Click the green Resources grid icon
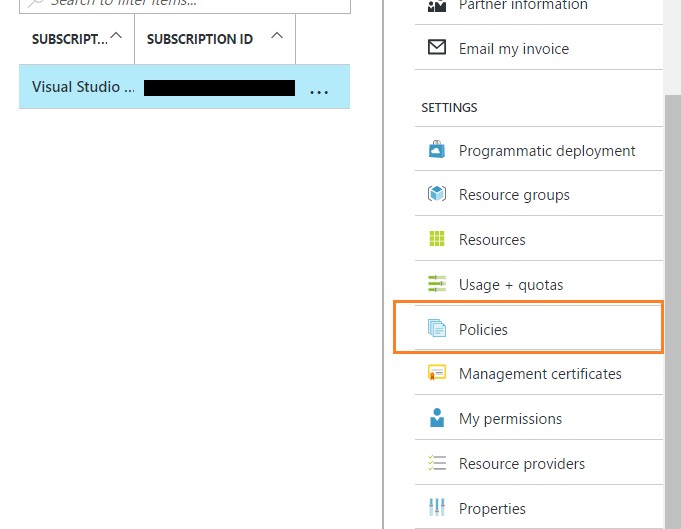 [436, 239]
